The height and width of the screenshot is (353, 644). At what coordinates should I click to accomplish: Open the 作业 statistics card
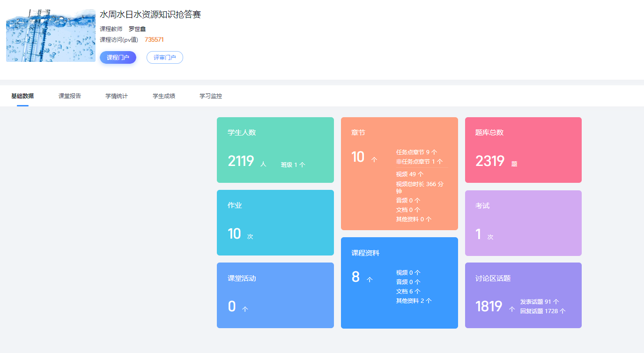pyautogui.click(x=275, y=223)
